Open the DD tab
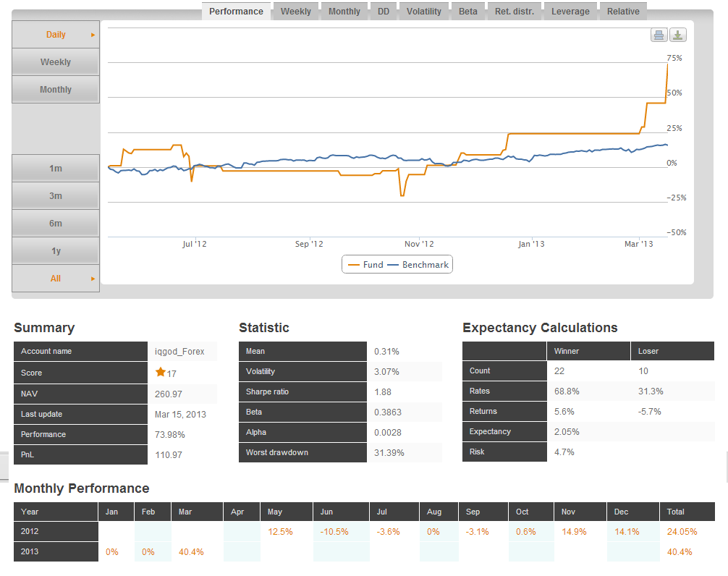 [384, 11]
